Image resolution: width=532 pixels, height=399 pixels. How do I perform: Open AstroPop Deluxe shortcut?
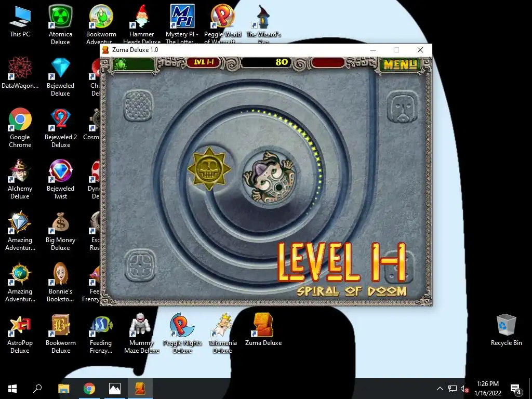click(20, 334)
